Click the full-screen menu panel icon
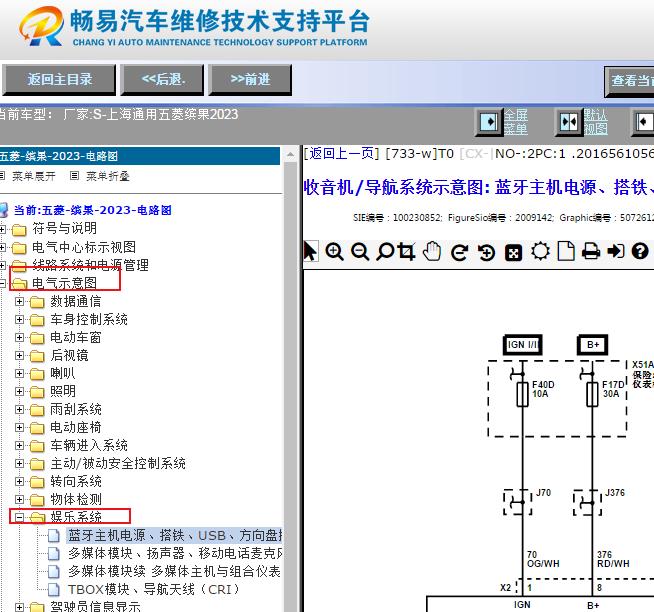The height and width of the screenshot is (612, 654). click(x=489, y=122)
